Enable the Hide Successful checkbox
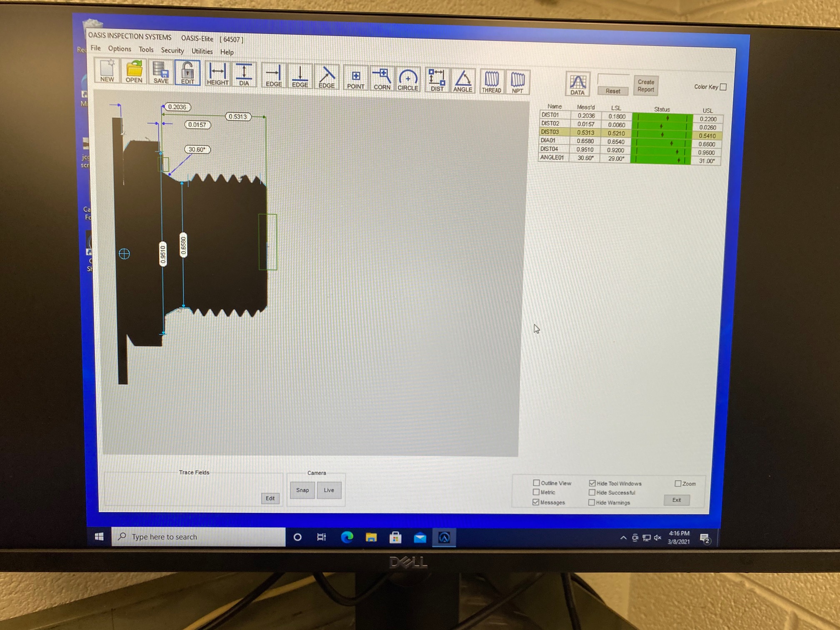The width and height of the screenshot is (840, 630). (x=592, y=492)
